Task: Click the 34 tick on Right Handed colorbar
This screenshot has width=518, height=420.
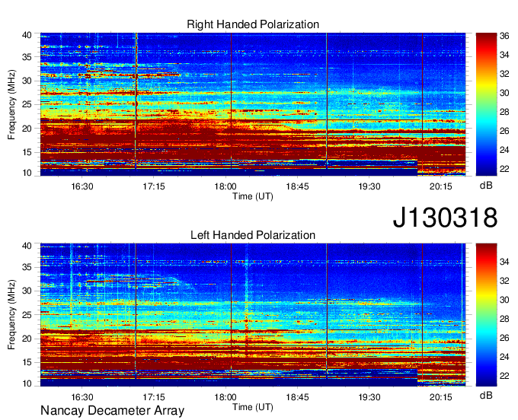Action: pyautogui.click(x=504, y=55)
